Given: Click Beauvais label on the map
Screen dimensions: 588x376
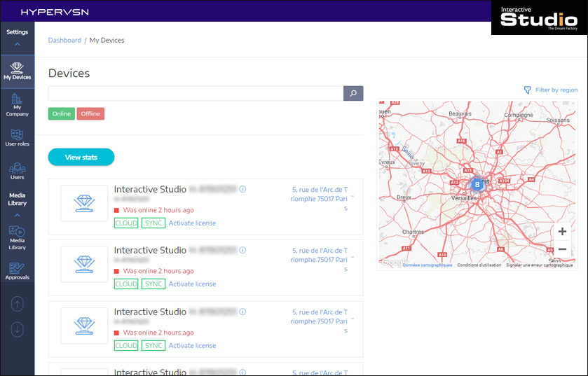Looking at the screenshot, I should pyautogui.click(x=460, y=113).
